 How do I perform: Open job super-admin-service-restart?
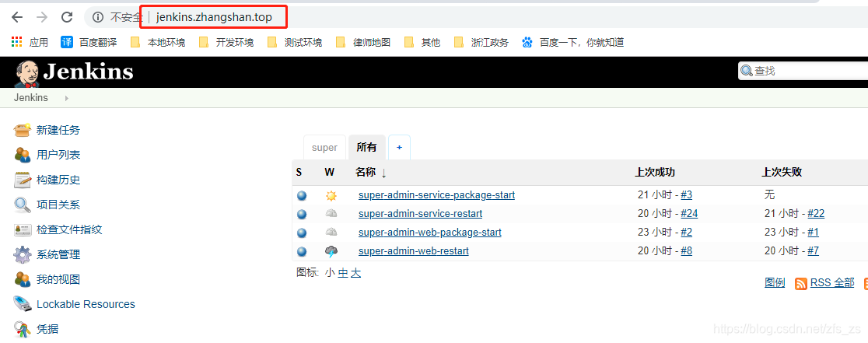click(420, 214)
